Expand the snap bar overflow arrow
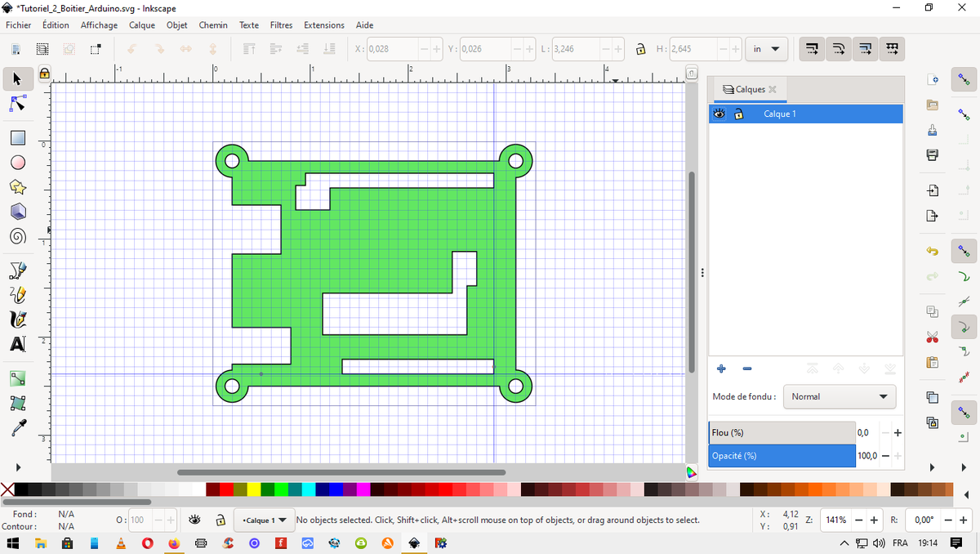Viewport: 980px width, 554px height. pyautogui.click(x=964, y=467)
